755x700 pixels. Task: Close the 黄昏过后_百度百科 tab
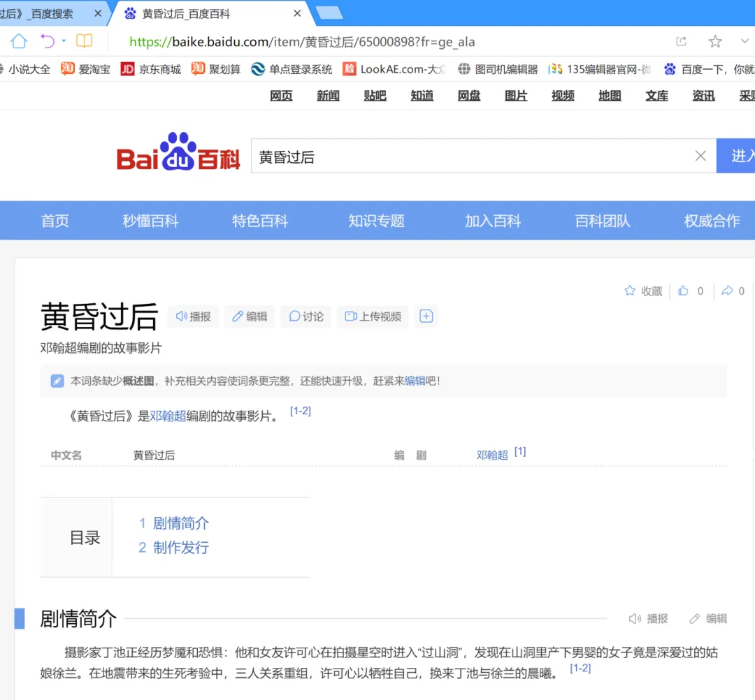[297, 13]
